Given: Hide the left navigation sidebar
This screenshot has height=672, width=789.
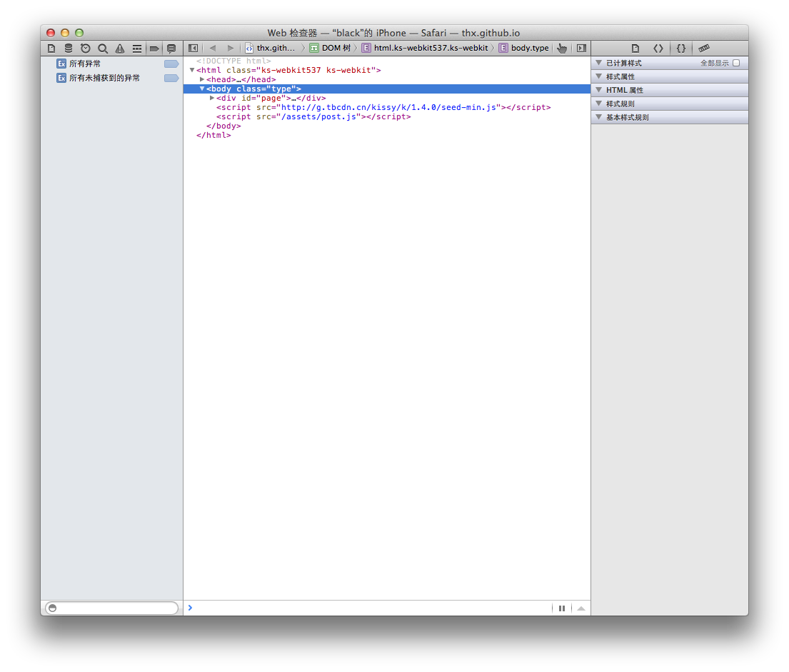Looking at the screenshot, I should coord(193,49).
